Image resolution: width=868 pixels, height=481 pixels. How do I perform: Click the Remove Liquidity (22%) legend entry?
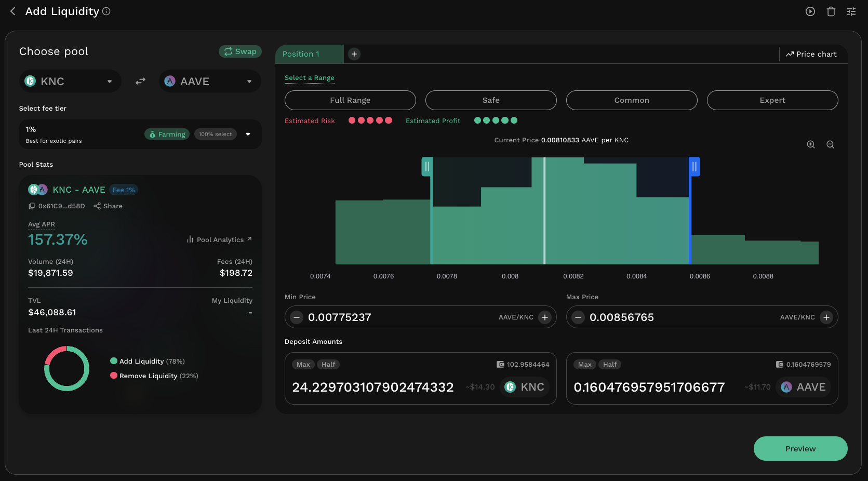[x=154, y=376]
